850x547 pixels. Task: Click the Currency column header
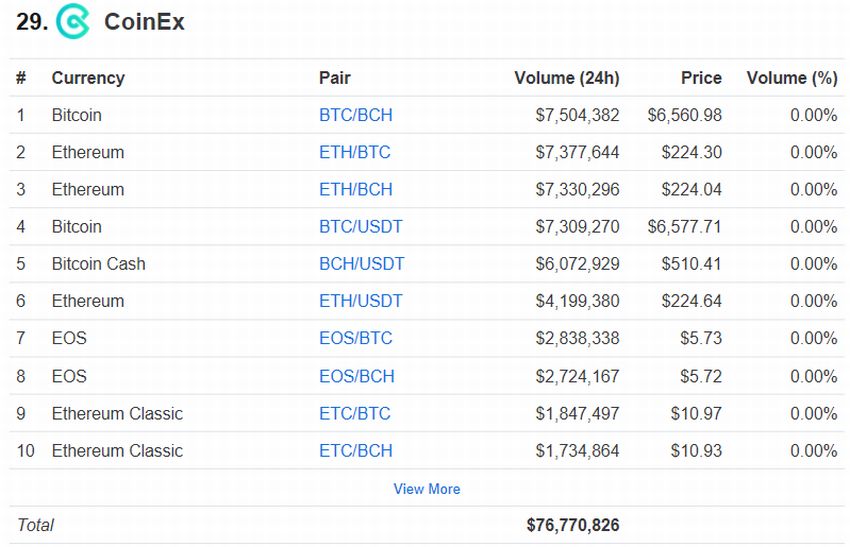point(88,78)
